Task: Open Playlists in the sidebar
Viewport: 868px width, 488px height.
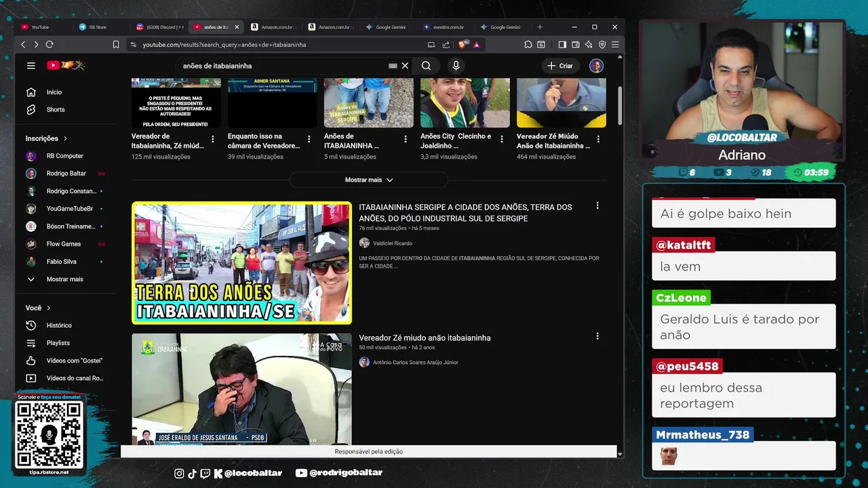Action: (65, 343)
